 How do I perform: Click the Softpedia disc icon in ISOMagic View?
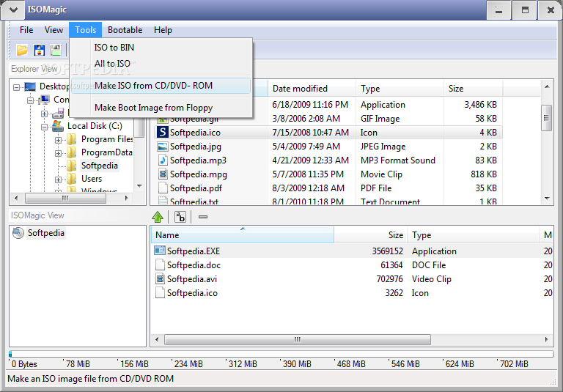pos(18,232)
